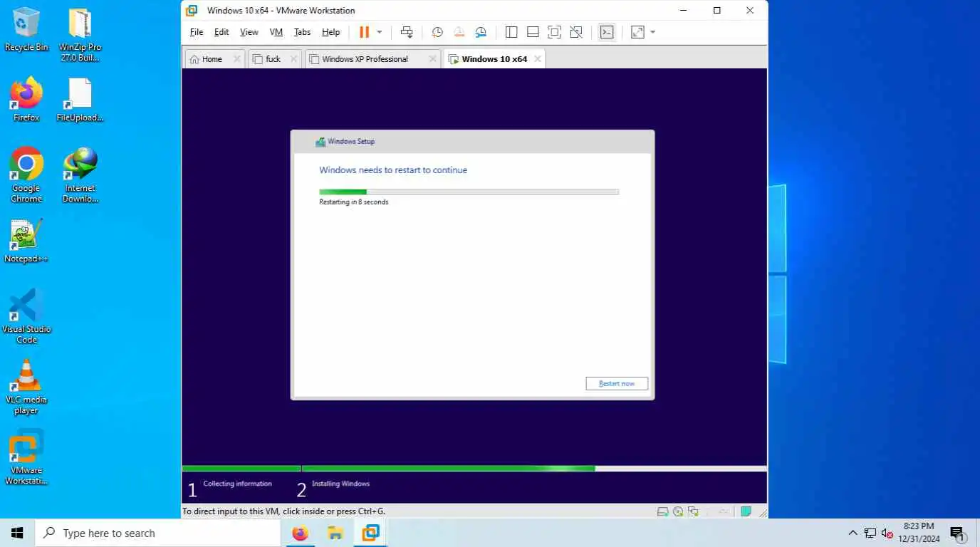980x547 pixels.
Task: Click the CD/DVD drive status icon
Action: pyautogui.click(x=678, y=511)
